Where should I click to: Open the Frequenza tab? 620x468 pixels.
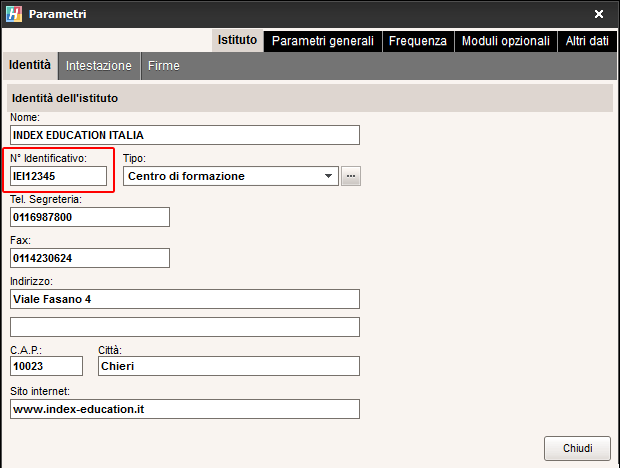tap(418, 41)
